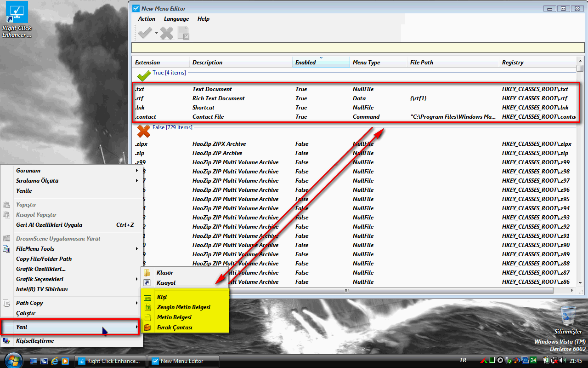Choose Grafik Özellikleri...

(x=71, y=269)
